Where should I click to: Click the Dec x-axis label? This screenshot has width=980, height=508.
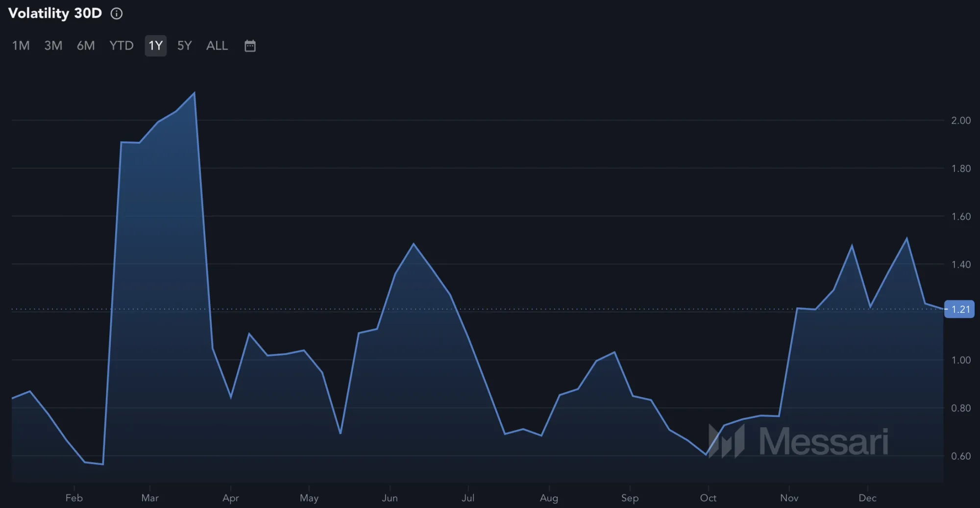coord(867,498)
